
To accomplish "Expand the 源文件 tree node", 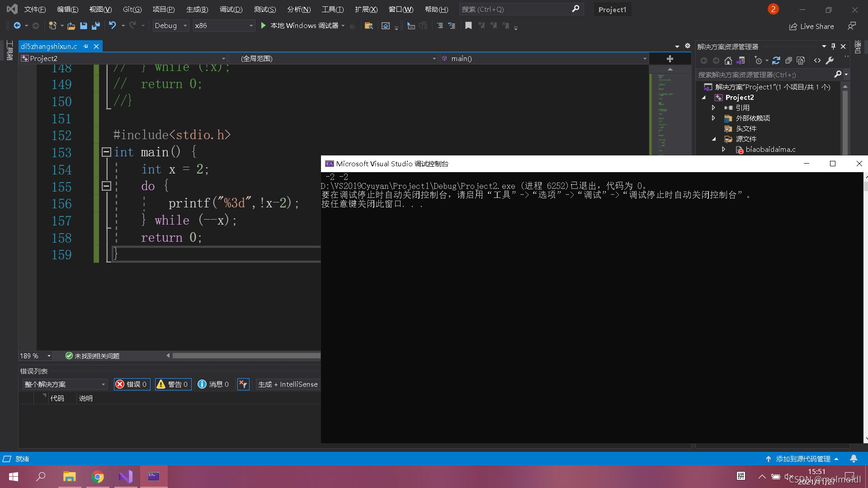I will 714,139.
